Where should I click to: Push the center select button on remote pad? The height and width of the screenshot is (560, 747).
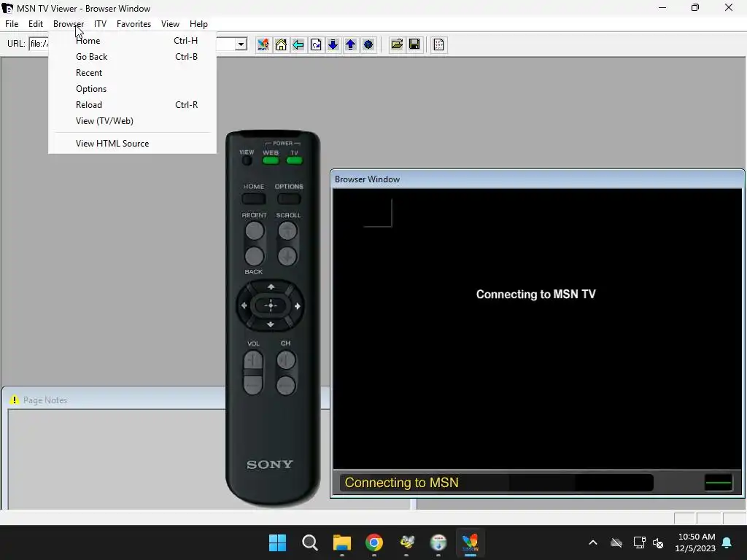(x=271, y=306)
